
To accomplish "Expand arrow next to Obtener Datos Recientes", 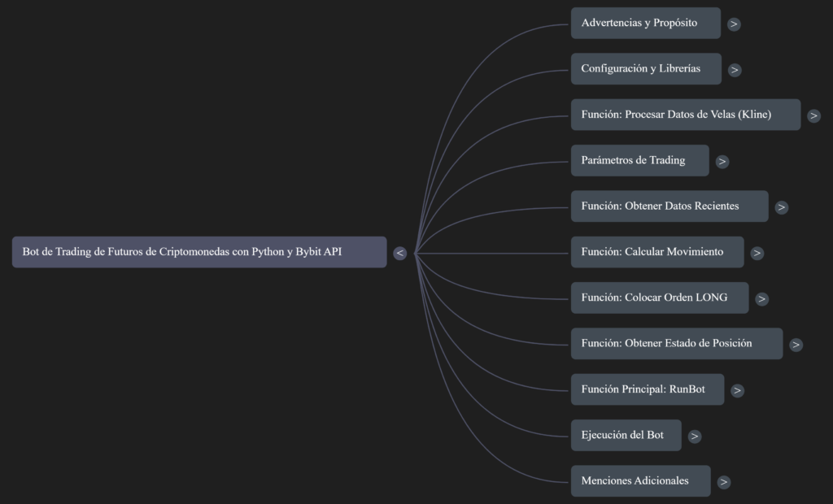I will tap(782, 207).
